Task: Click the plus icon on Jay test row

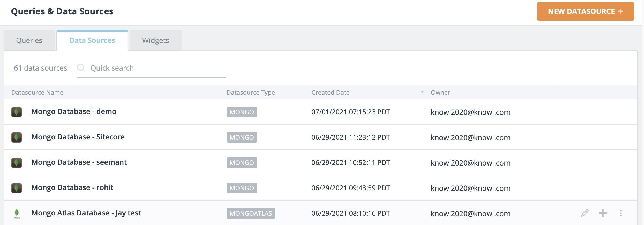Action: 603,213
